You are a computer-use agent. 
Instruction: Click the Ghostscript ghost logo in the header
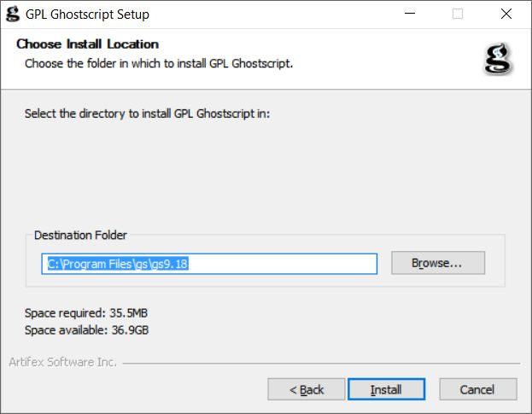click(x=498, y=59)
